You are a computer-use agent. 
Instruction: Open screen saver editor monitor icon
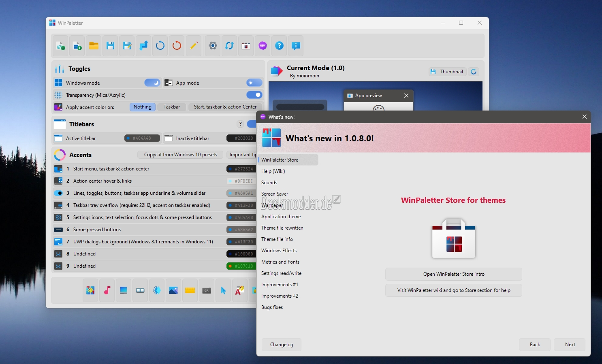[124, 290]
